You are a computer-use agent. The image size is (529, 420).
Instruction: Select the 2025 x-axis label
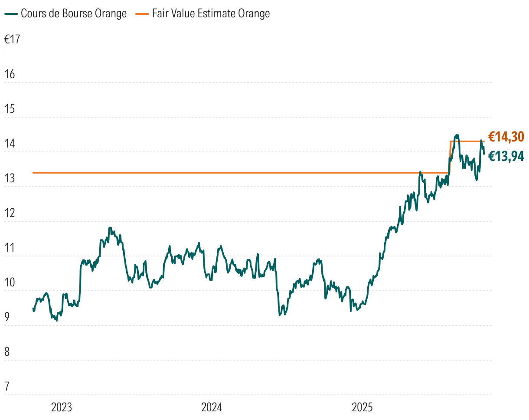point(362,408)
